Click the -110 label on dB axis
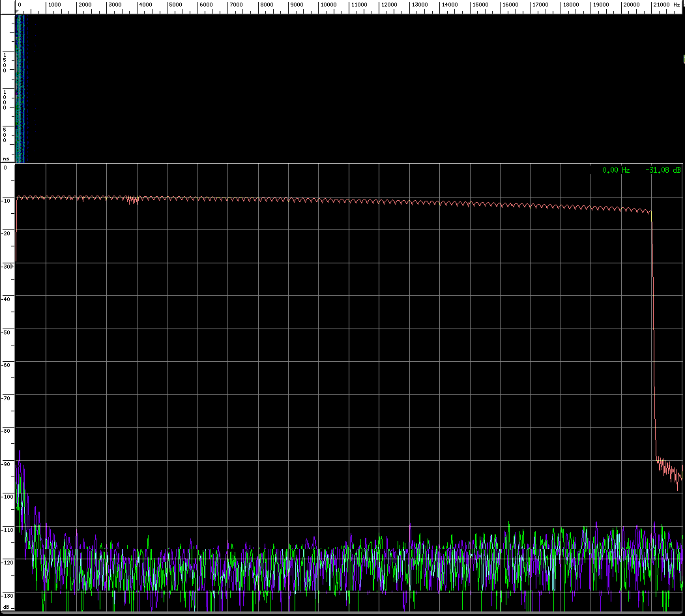The height and width of the screenshot is (616, 685). 7,530
